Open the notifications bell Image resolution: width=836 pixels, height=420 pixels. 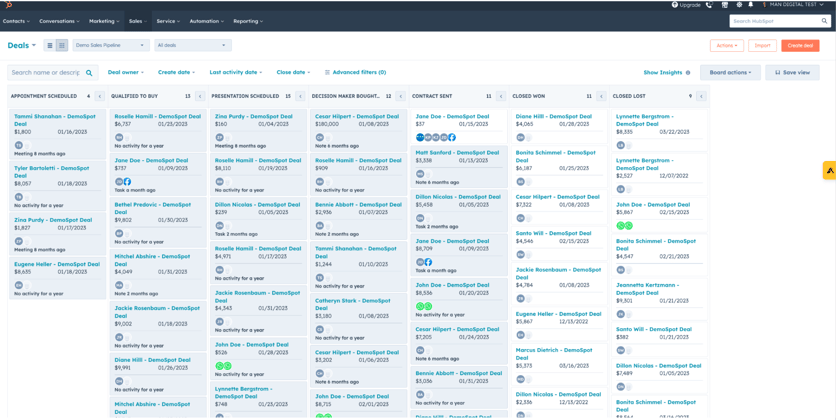pyautogui.click(x=751, y=5)
